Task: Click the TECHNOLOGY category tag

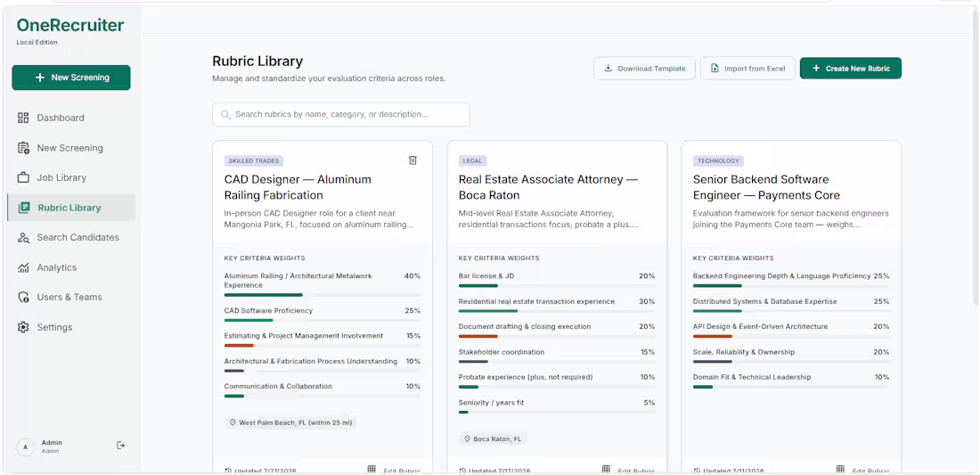Action: [718, 160]
